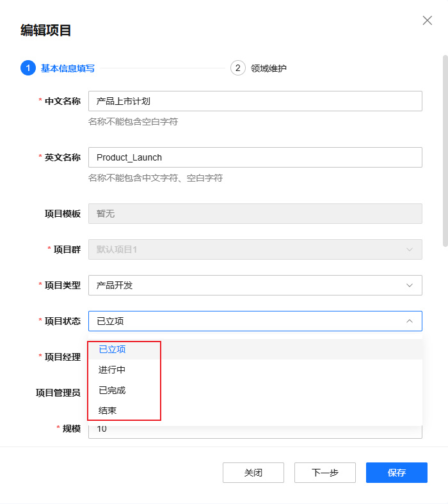Click the dialog vertical scrollbar
The image size is (448, 504).
445,151
